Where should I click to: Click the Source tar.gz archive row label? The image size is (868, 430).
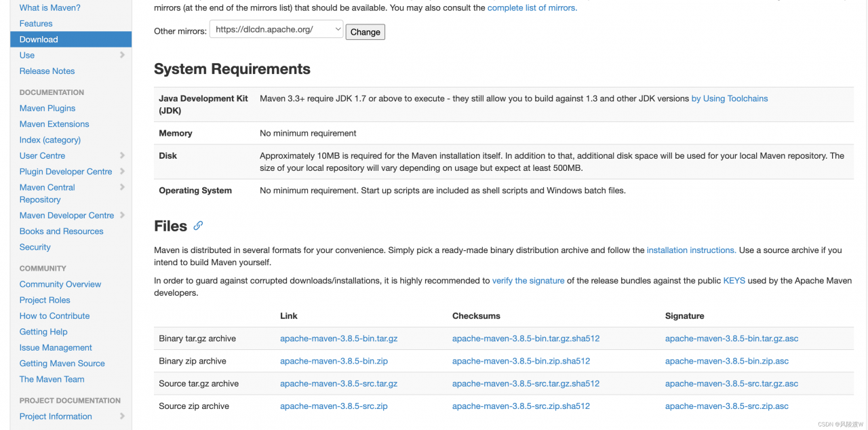click(199, 384)
